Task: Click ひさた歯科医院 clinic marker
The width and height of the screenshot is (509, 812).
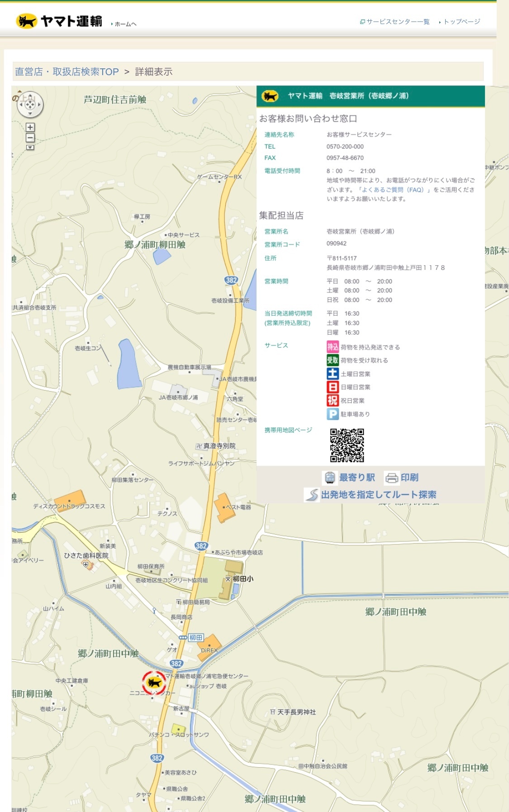Action: point(86,564)
